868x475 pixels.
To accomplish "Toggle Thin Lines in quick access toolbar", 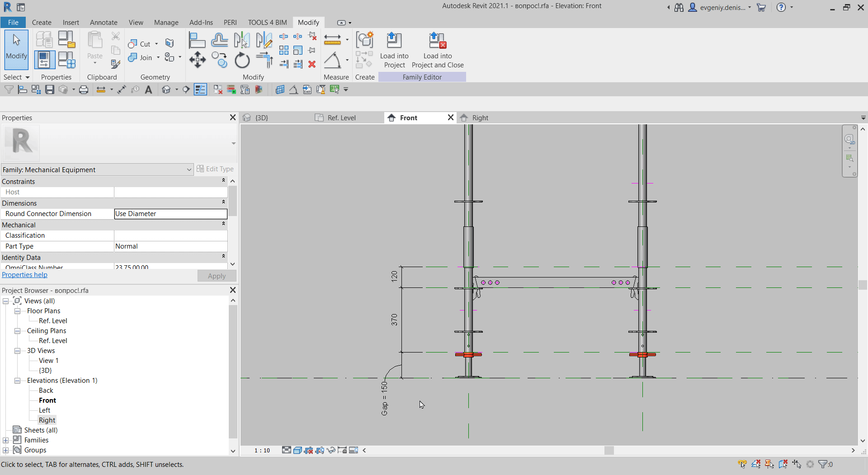I will coord(200,90).
